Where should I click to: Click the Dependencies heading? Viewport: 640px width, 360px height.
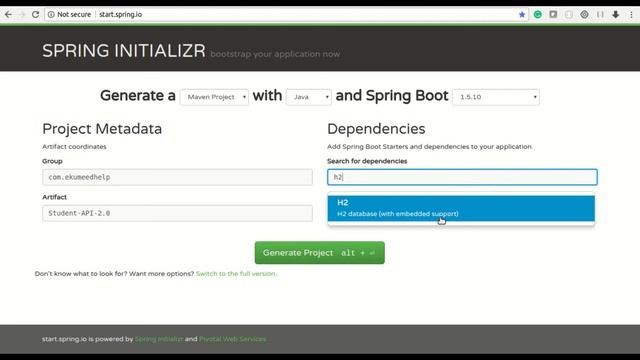coord(376,129)
